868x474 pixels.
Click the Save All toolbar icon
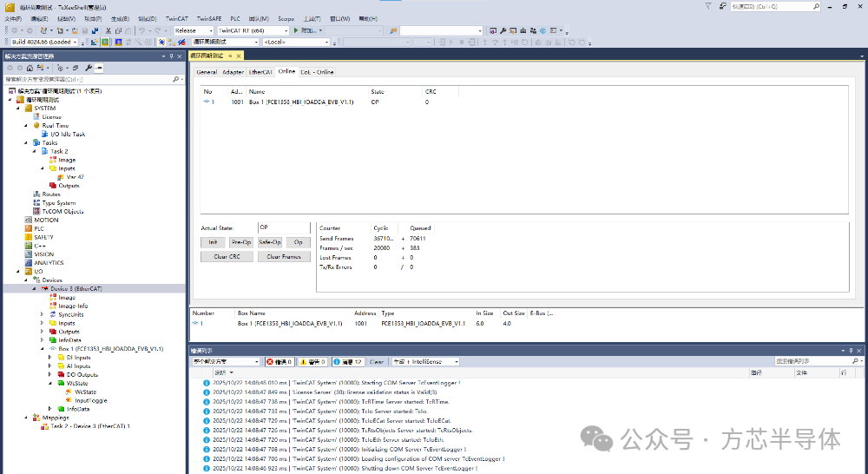pyautogui.click(x=95, y=30)
